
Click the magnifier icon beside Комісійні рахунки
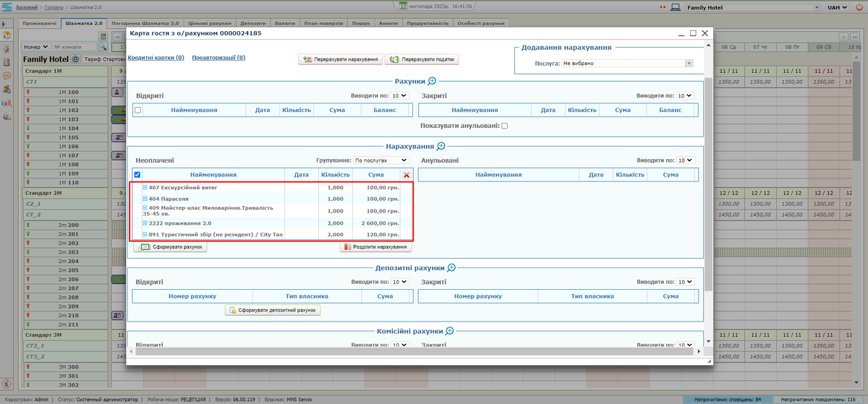click(449, 330)
